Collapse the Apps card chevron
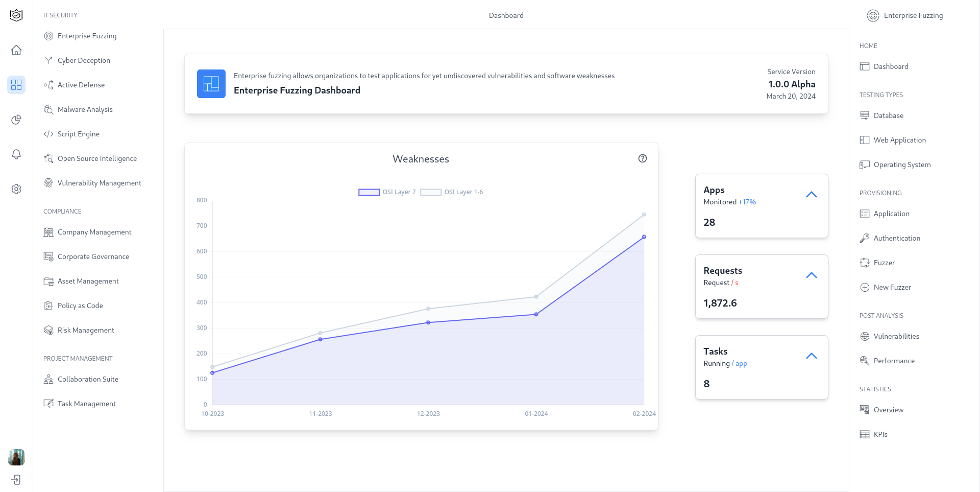Viewport: 980px width, 492px height. tap(811, 195)
